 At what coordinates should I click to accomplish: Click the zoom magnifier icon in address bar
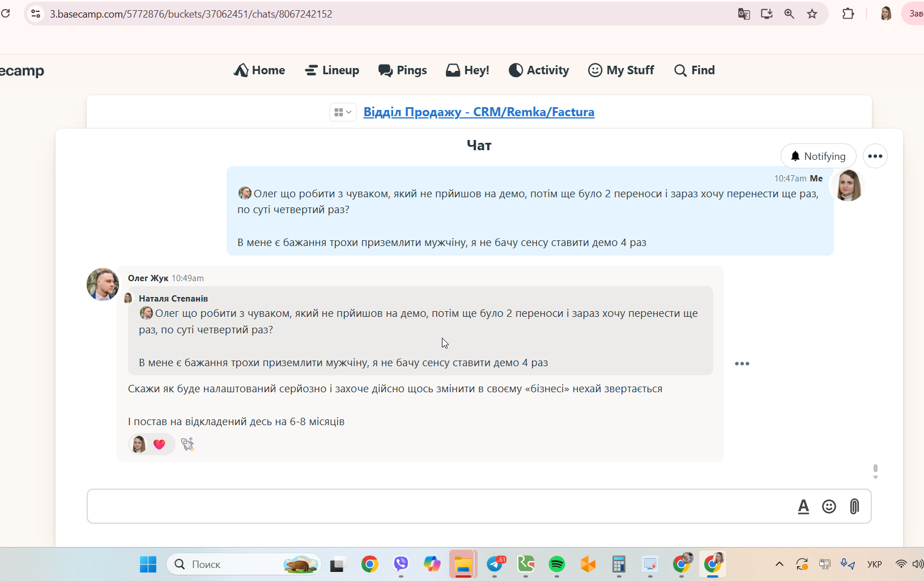point(789,14)
